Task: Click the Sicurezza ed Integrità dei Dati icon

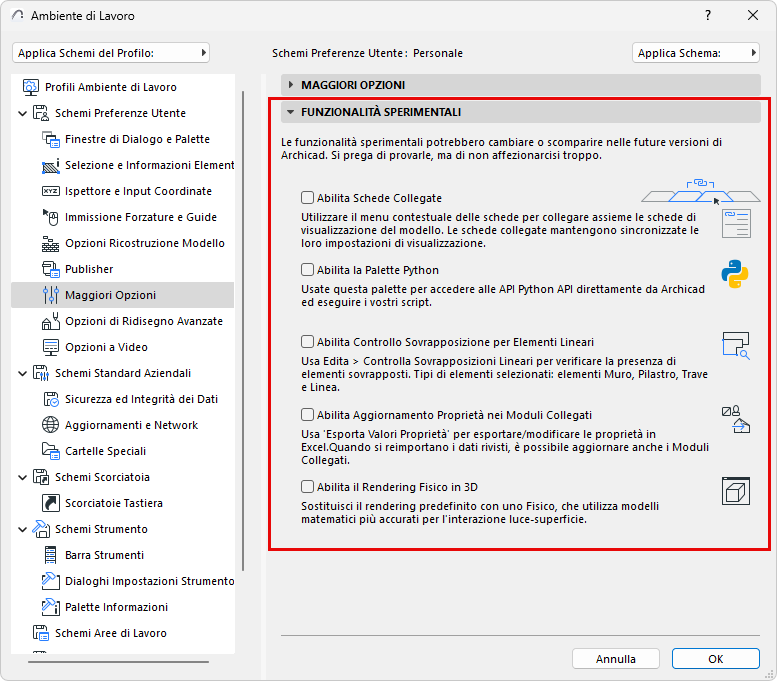Action: tap(51, 399)
